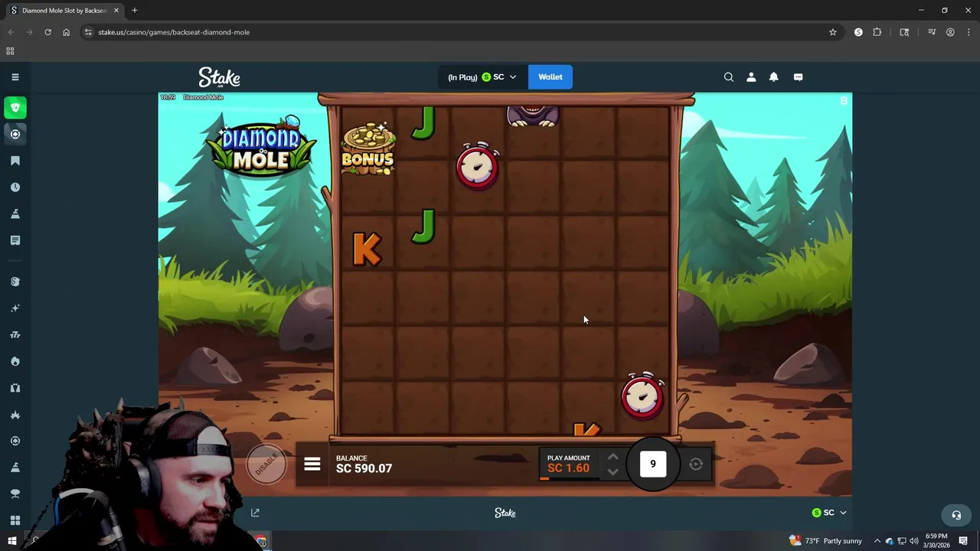Increase play amount with up arrow

click(612, 457)
